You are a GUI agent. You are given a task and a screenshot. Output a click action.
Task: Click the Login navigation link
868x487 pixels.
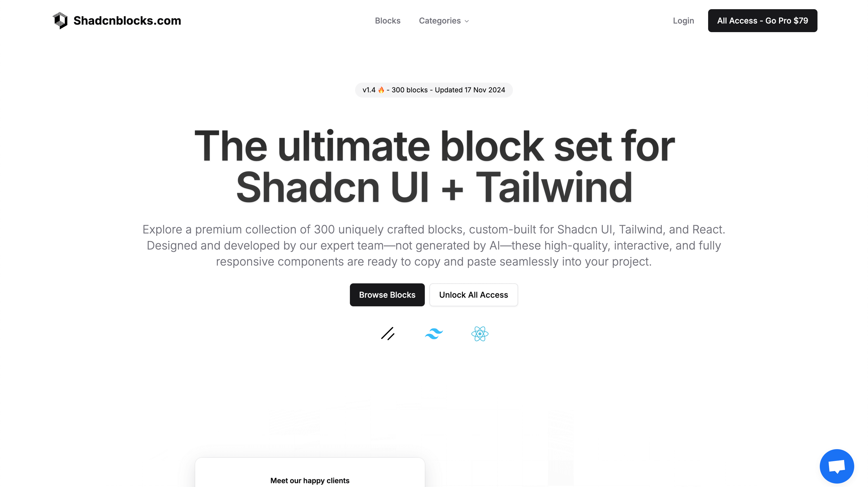click(683, 20)
